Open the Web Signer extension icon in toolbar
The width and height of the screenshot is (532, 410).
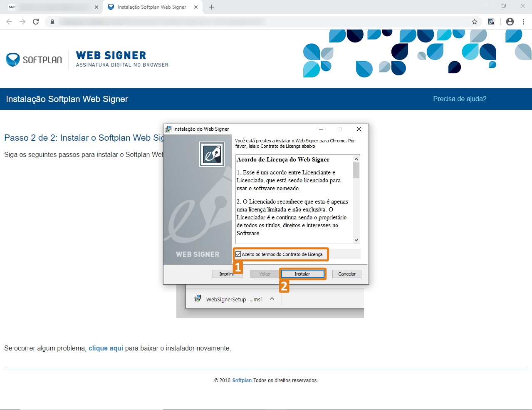(491, 22)
